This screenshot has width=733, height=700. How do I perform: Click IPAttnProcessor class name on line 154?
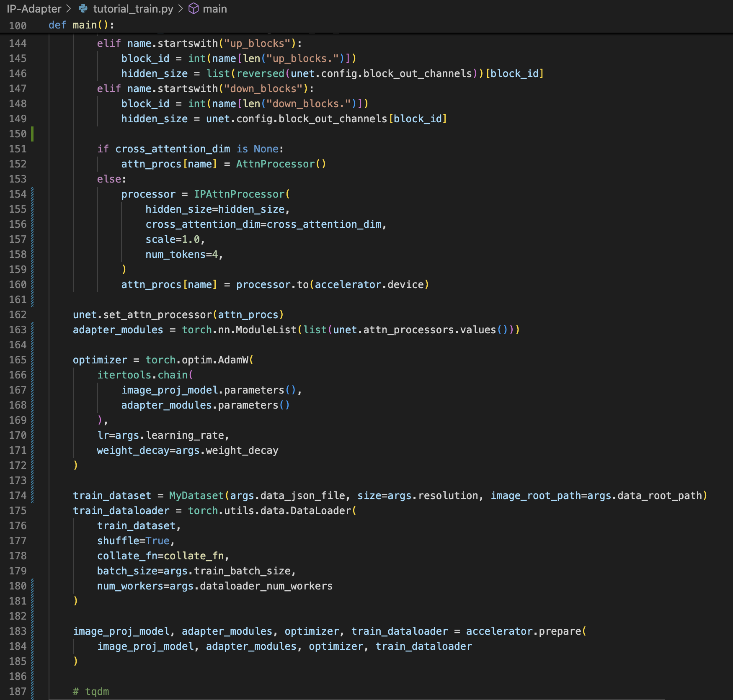click(239, 194)
